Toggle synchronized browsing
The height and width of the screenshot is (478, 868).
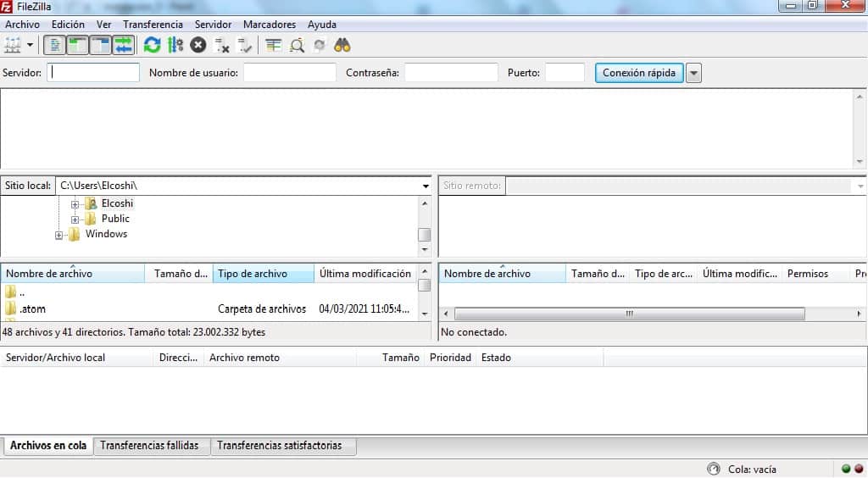tap(320, 46)
